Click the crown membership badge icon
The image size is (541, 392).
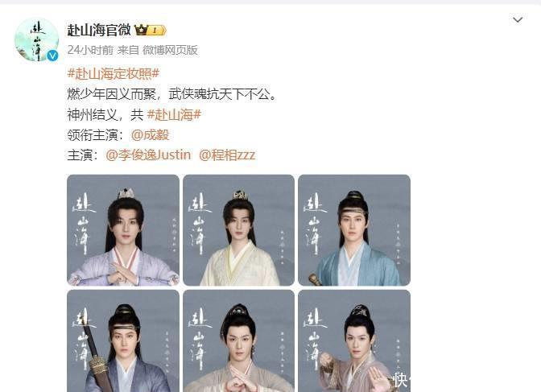click(141, 31)
